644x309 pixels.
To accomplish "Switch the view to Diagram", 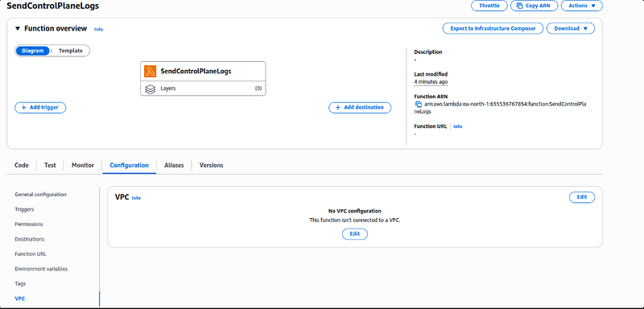I will click(x=32, y=51).
